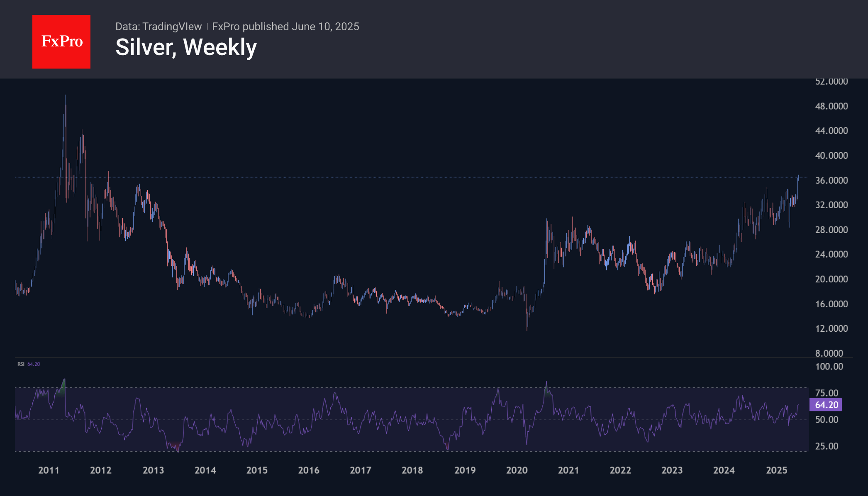Click the 75.00 RSI axis level label
This screenshot has height=496, width=868.
coord(827,393)
